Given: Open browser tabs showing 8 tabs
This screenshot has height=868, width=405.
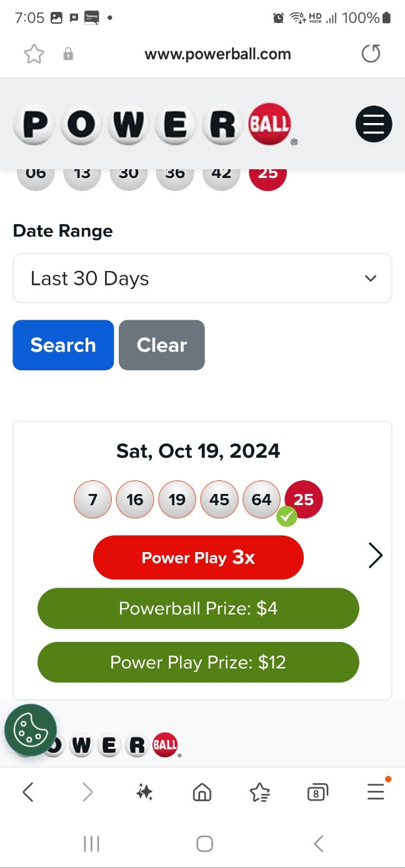Looking at the screenshot, I should tap(317, 792).
